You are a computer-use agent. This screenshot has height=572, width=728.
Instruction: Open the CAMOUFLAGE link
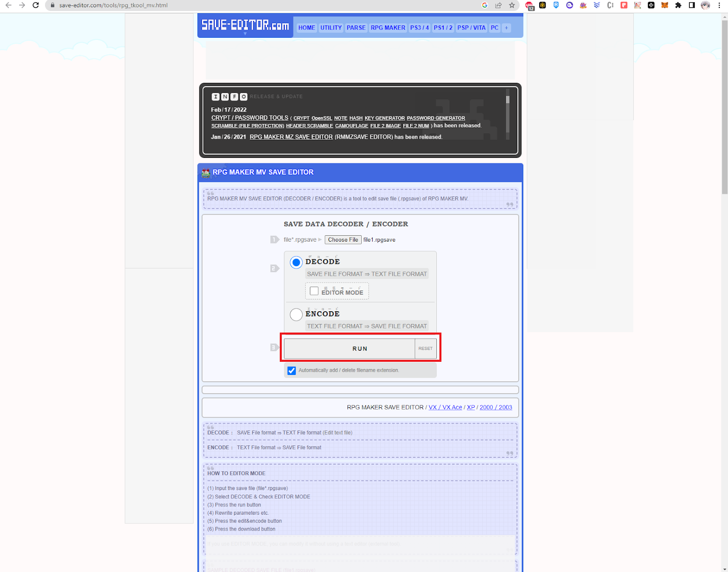[x=352, y=126]
